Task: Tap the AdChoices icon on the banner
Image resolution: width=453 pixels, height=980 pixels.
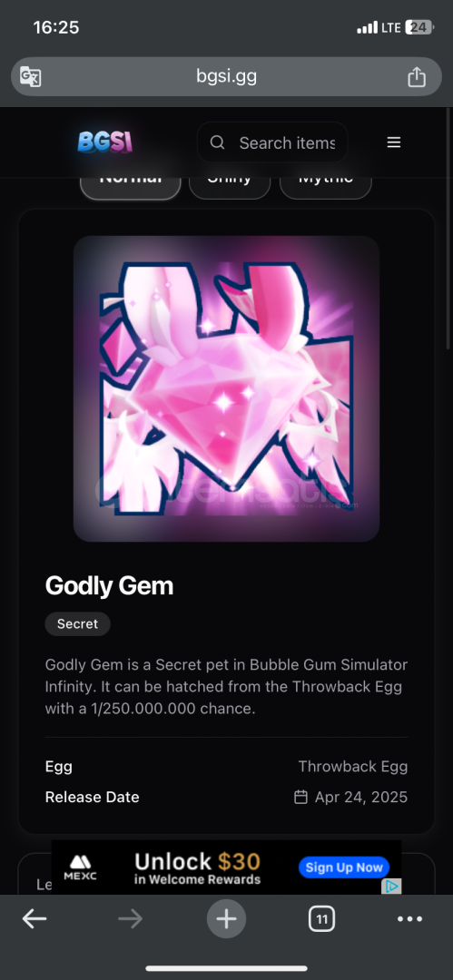Action: point(391,886)
